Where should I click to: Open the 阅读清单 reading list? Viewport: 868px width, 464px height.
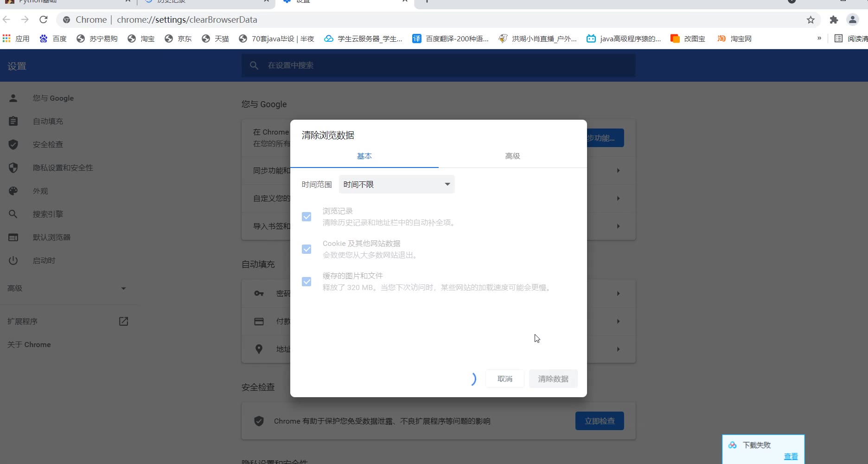tap(851, 39)
